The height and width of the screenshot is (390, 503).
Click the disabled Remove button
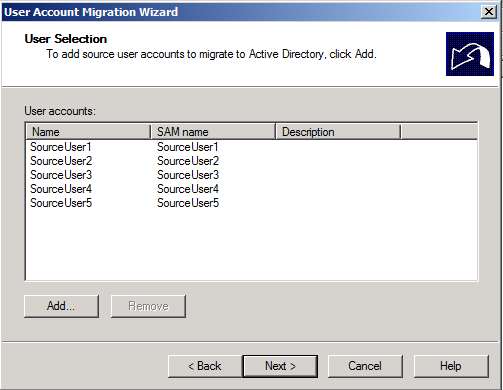pyautogui.click(x=148, y=306)
